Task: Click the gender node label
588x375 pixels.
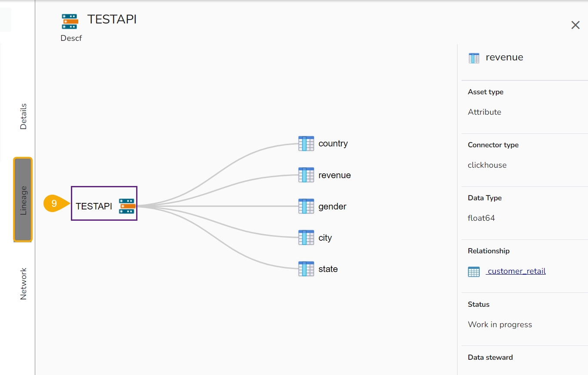Action: pyautogui.click(x=332, y=206)
